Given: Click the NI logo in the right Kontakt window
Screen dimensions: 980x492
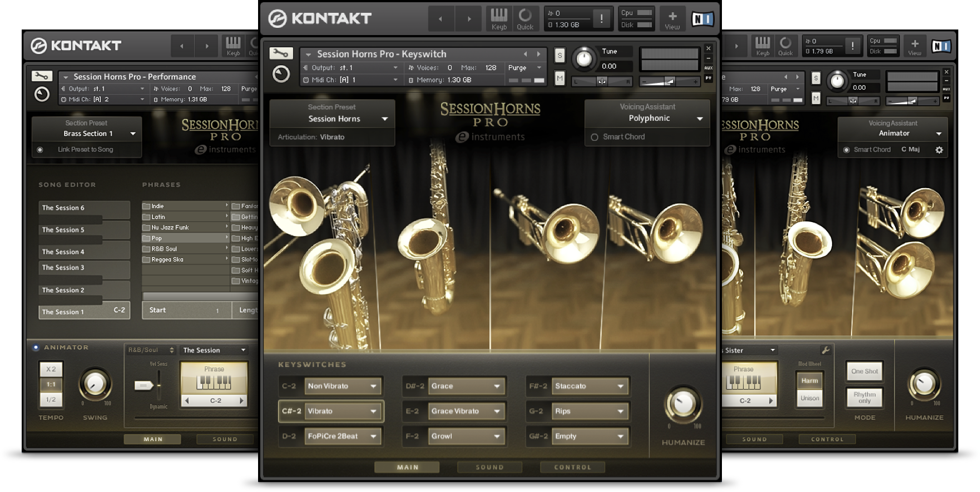Looking at the screenshot, I should (x=941, y=46).
